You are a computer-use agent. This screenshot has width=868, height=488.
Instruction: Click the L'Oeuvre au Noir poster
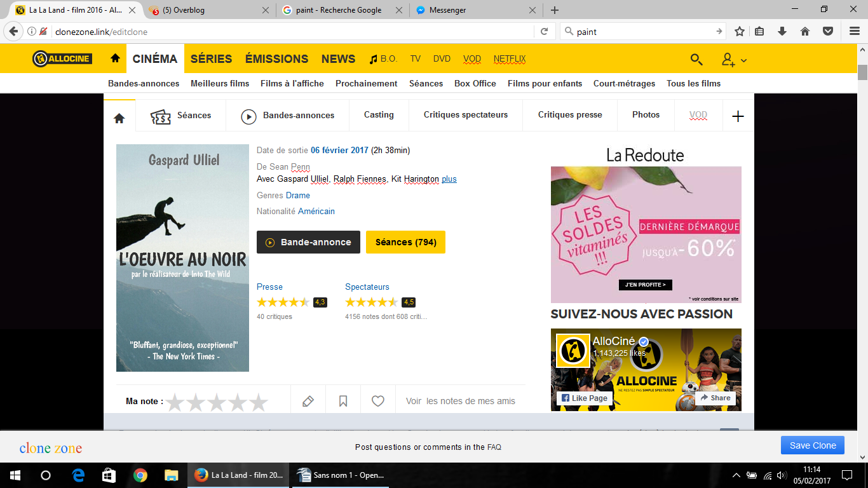[x=182, y=258]
